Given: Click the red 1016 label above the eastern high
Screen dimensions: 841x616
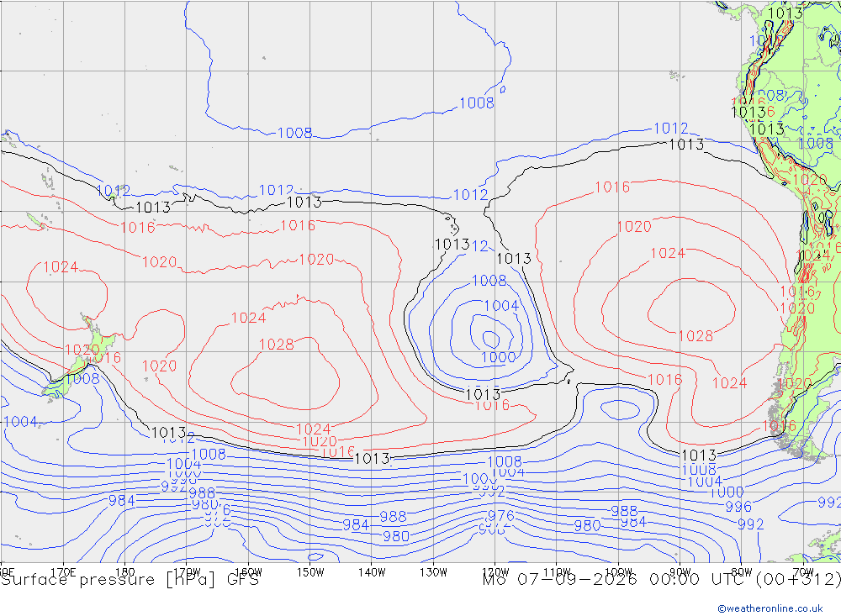Looking at the screenshot, I should [612, 187].
